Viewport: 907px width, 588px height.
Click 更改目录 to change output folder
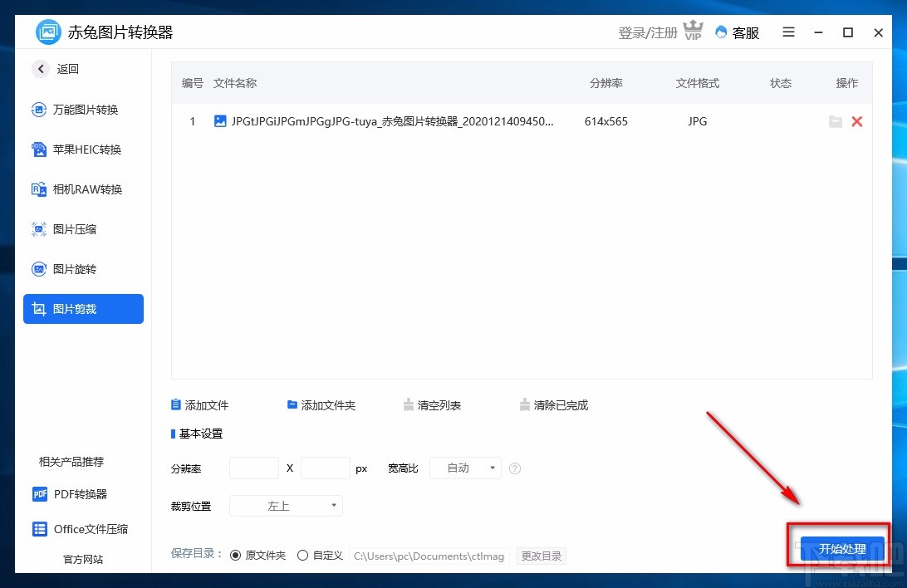point(542,556)
